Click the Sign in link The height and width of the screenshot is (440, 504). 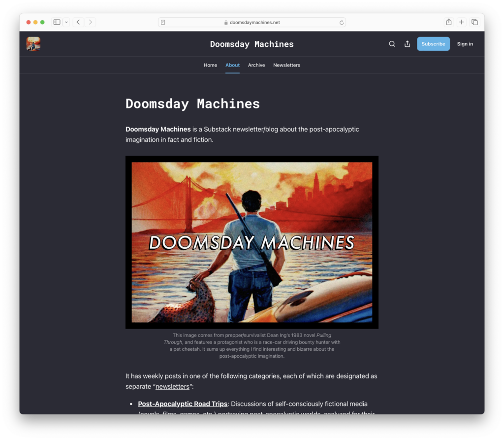click(x=465, y=44)
